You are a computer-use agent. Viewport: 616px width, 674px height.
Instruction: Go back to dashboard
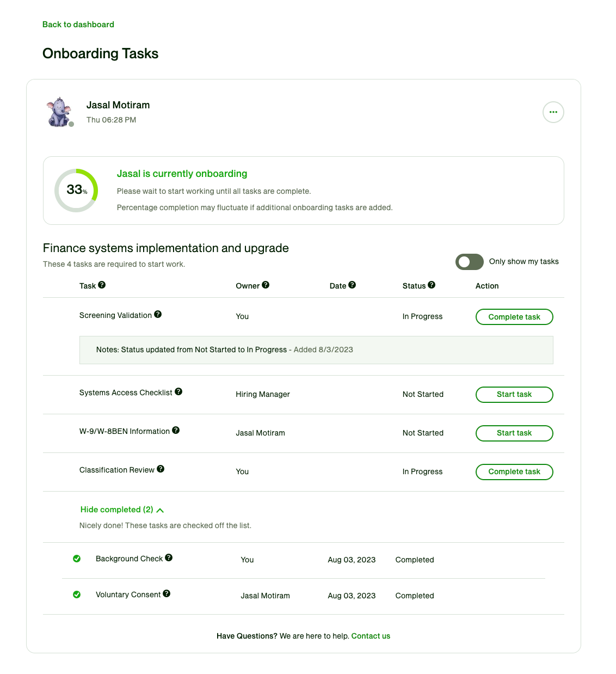point(78,24)
